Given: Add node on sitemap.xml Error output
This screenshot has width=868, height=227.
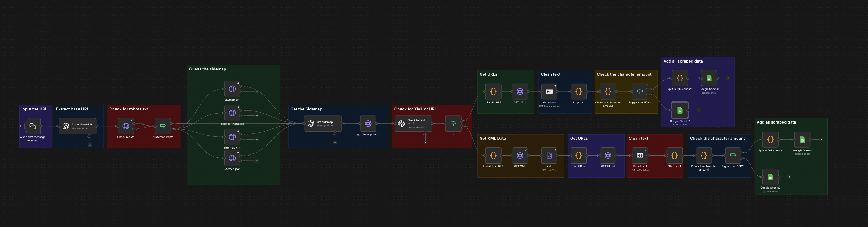Looking at the screenshot, I should pyautogui.click(x=257, y=92).
